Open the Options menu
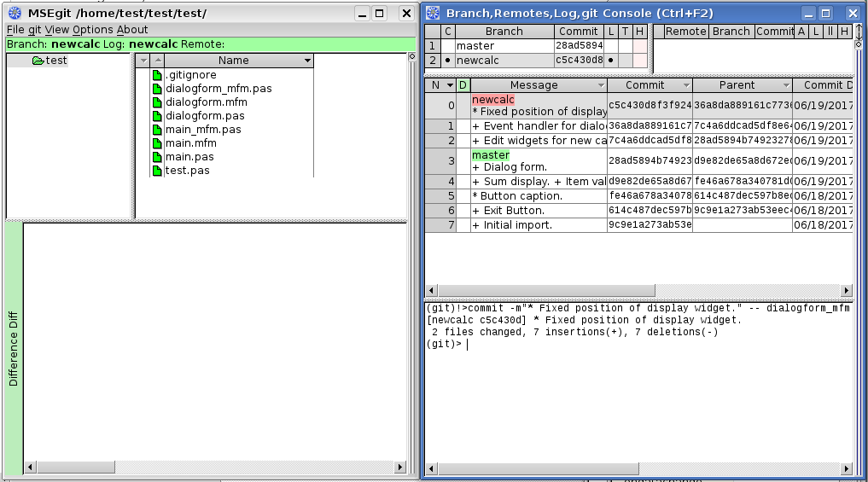Viewport: 868px width, 482px height. 92,30
